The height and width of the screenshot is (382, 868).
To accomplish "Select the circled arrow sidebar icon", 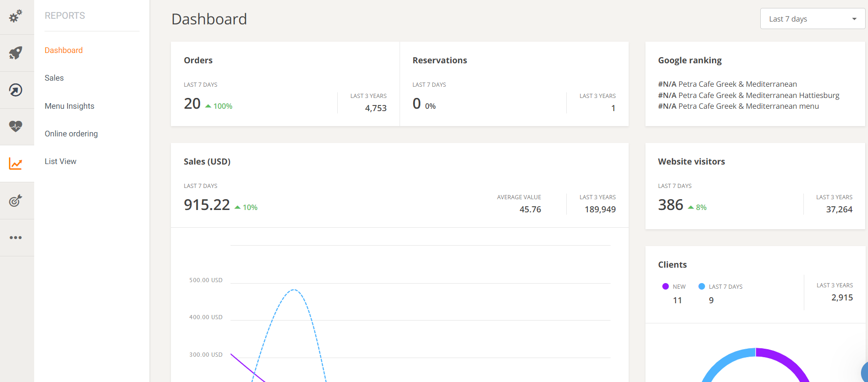I will click(16, 90).
